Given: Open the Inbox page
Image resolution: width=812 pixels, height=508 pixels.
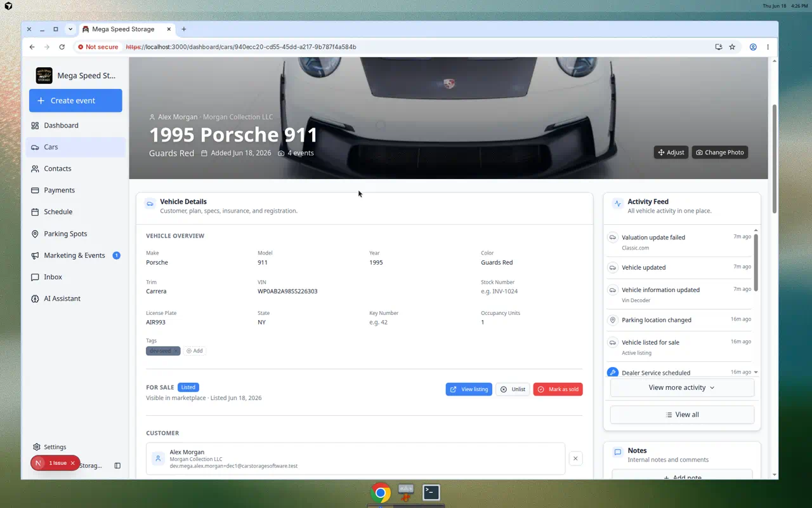Looking at the screenshot, I should (75, 277).
